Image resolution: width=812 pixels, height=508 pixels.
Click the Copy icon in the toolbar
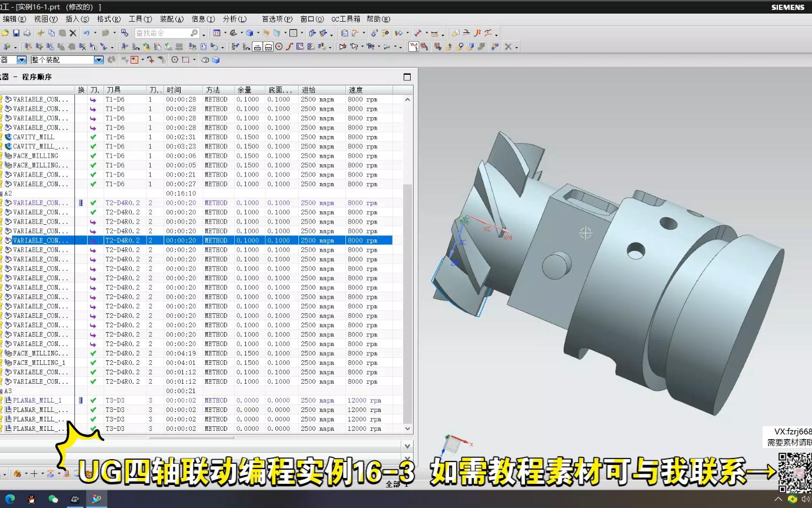tap(52, 33)
